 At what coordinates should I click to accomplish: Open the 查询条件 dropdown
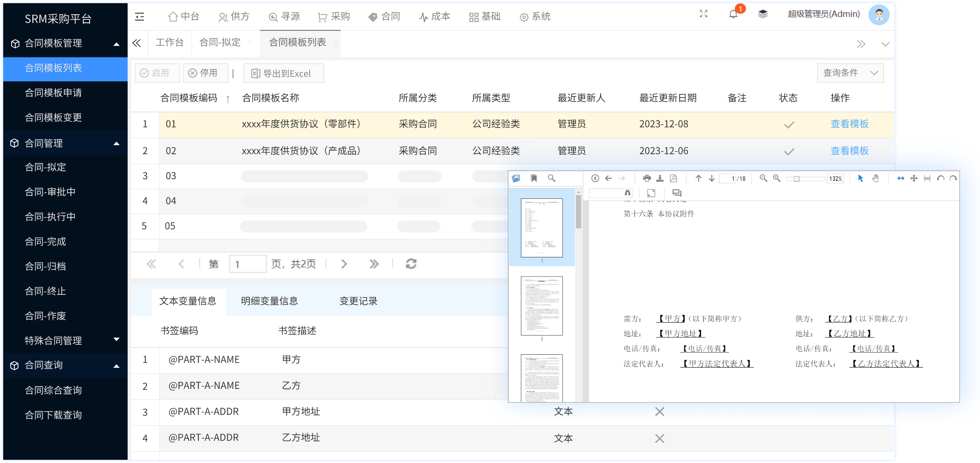point(850,73)
